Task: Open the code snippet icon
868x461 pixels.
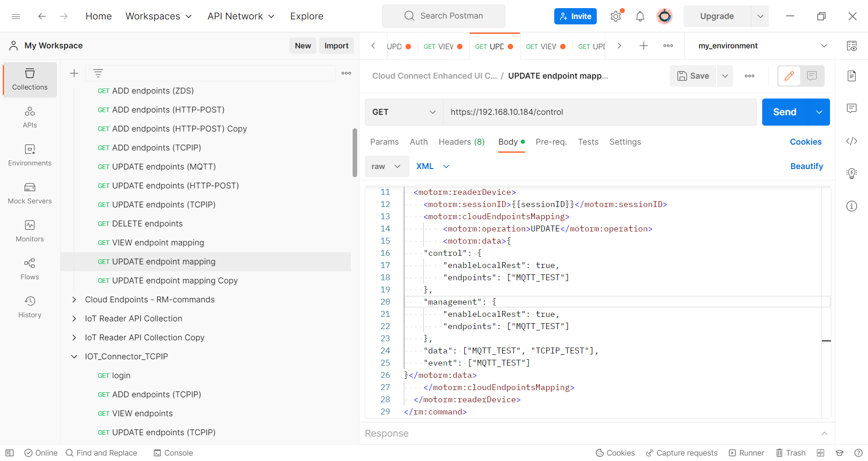Action: click(852, 141)
